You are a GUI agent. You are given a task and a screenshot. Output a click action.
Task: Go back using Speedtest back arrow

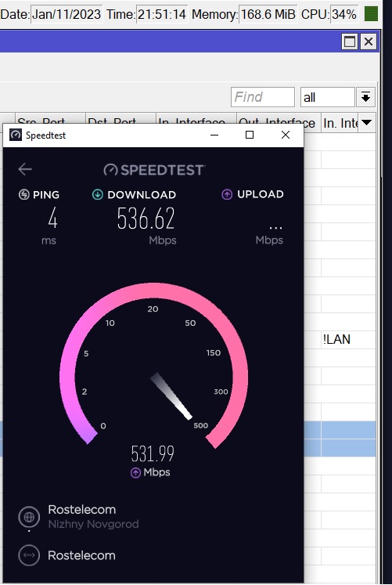[x=25, y=169]
